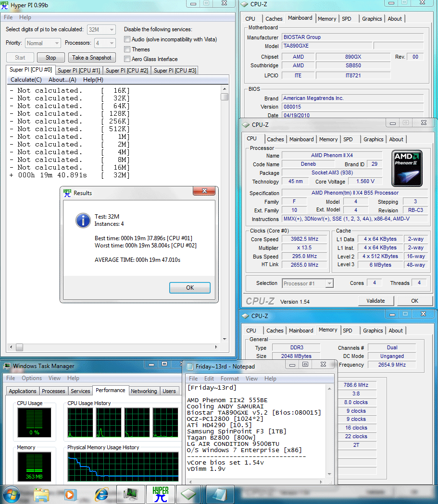The image size is (438, 504).
Task: Open Notepad Edit menu
Action: tap(209, 379)
